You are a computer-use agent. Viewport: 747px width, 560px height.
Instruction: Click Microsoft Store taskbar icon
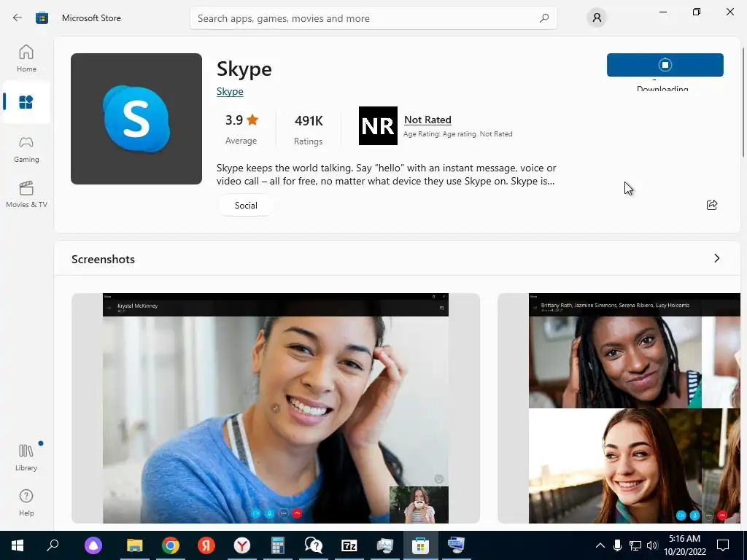coord(421,545)
